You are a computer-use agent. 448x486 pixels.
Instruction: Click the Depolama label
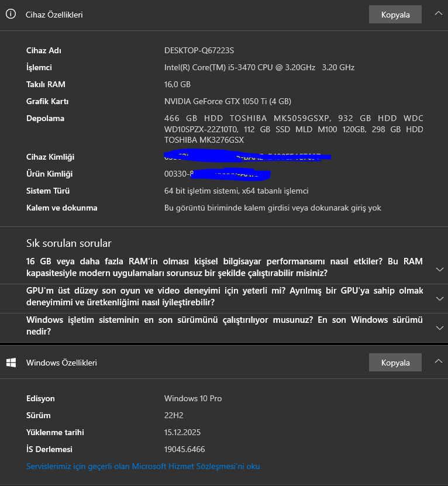[x=45, y=118]
